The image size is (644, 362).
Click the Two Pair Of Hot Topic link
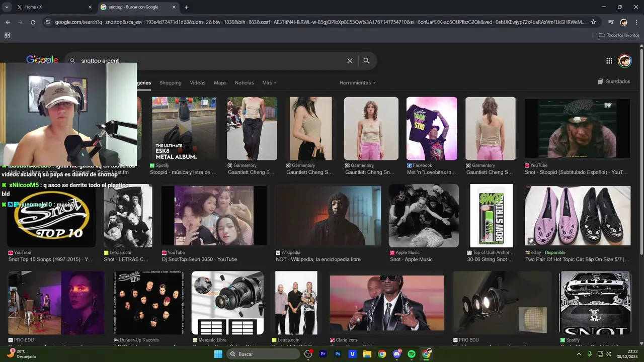pyautogui.click(x=577, y=260)
